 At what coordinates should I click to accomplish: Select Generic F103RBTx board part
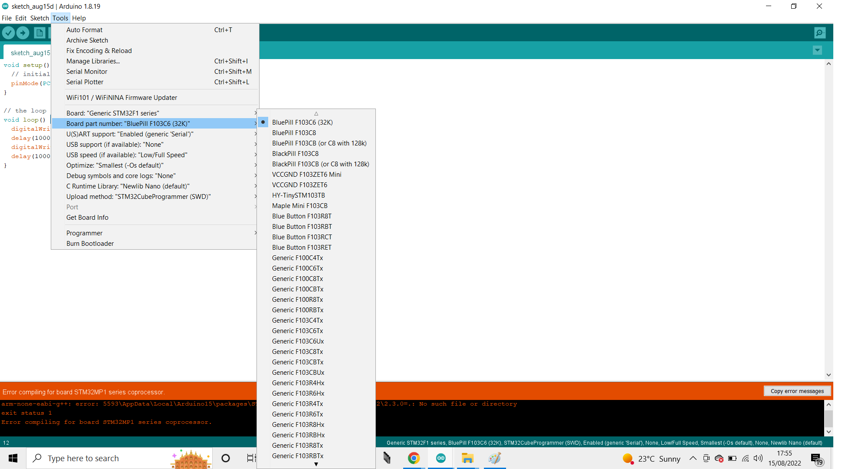316,456
